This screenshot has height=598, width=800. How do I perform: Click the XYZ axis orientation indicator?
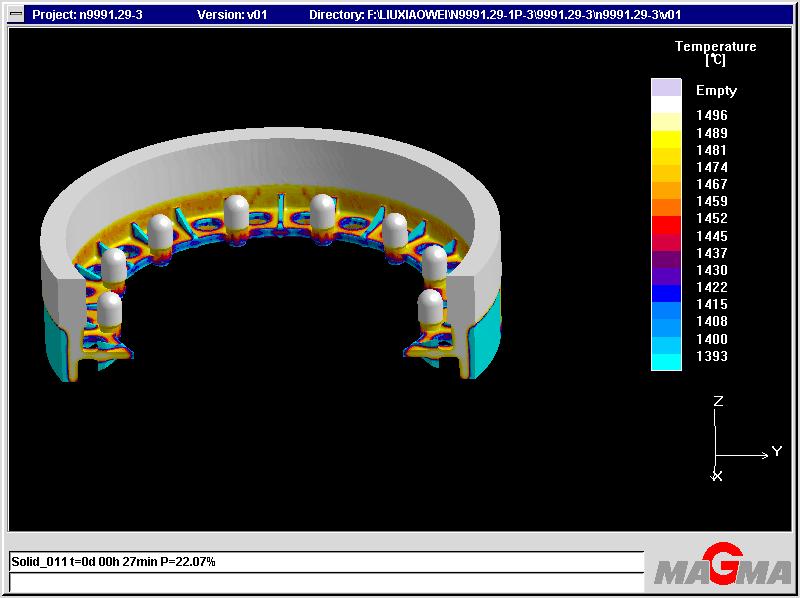click(x=744, y=438)
